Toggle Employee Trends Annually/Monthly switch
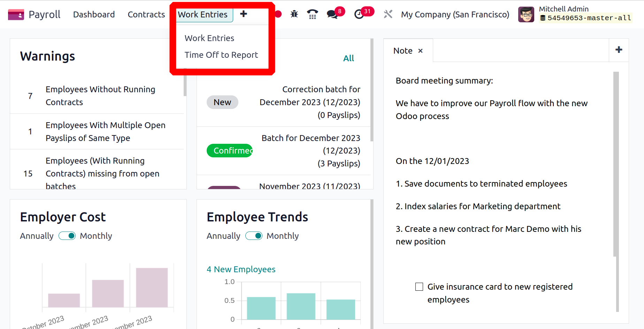This screenshot has height=329, width=644. tap(254, 236)
